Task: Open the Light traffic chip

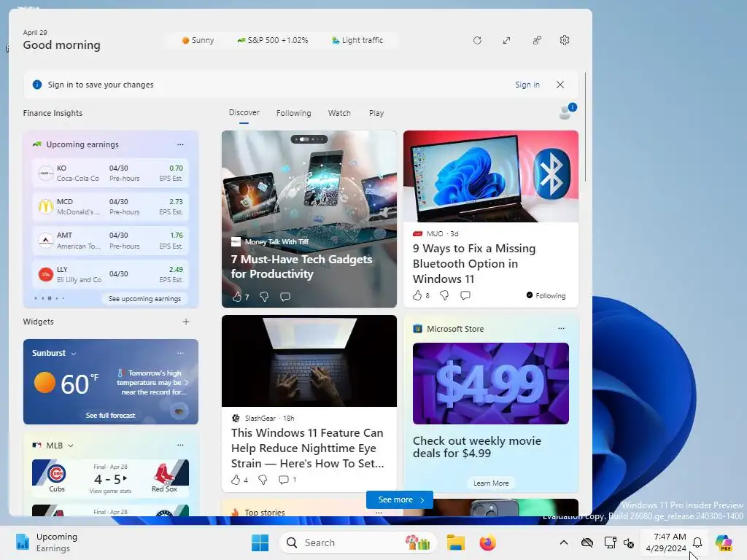Action: pyautogui.click(x=357, y=41)
